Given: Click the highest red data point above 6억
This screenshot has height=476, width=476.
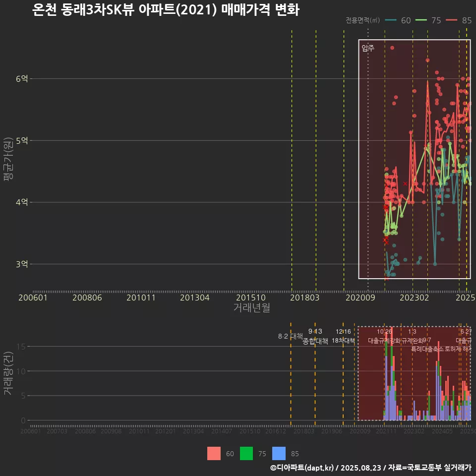Looking at the screenshot, I should click(392, 48).
